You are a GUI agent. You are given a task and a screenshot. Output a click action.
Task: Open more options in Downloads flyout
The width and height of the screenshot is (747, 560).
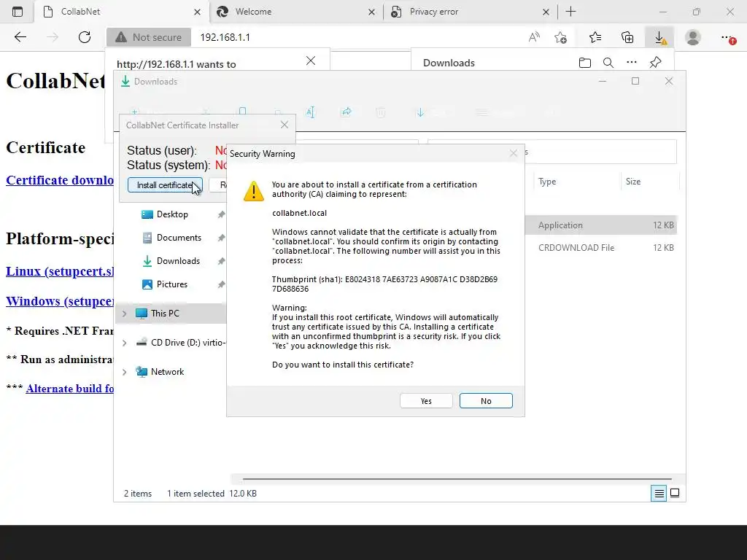(x=632, y=63)
